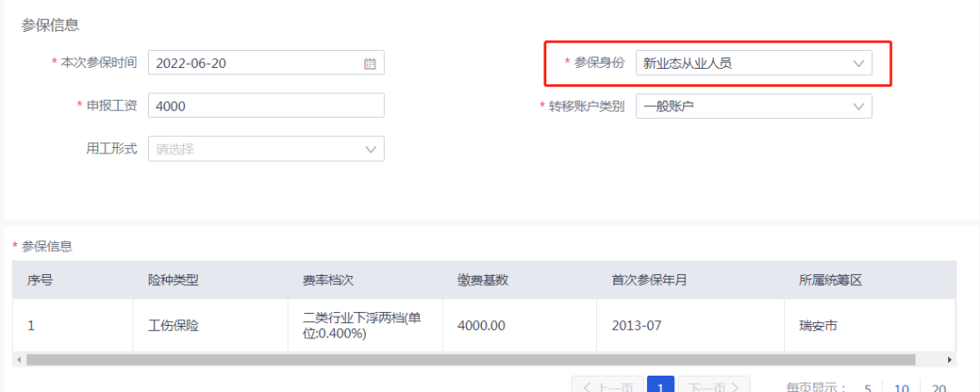
Task: Click the 序号 column header
Action: click(x=40, y=280)
